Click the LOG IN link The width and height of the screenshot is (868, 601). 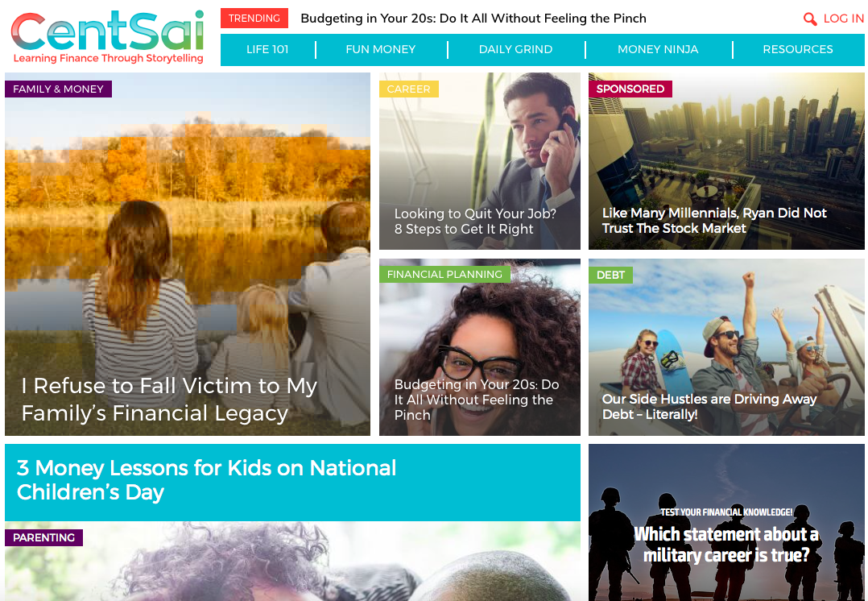pos(843,19)
